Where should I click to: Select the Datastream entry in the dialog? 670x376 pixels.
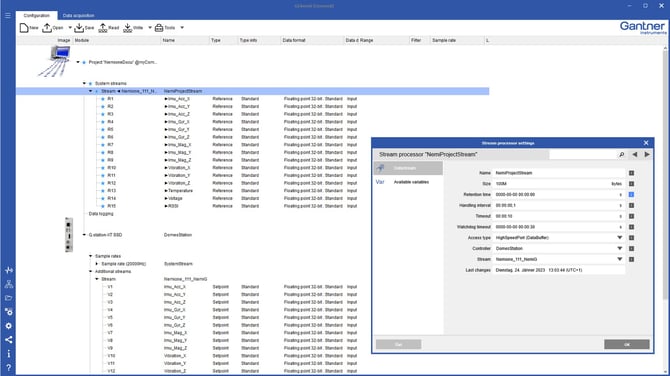(x=408, y=168)
